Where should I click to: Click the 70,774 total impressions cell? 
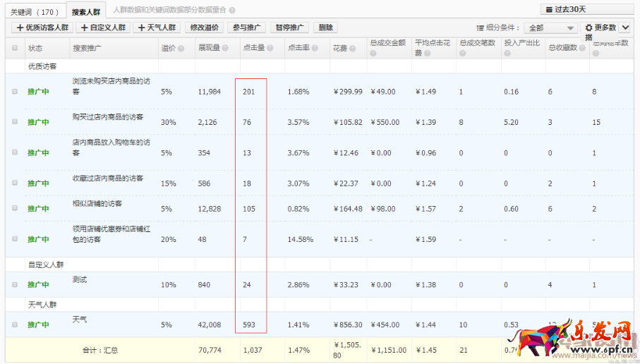tap(210, 350)
